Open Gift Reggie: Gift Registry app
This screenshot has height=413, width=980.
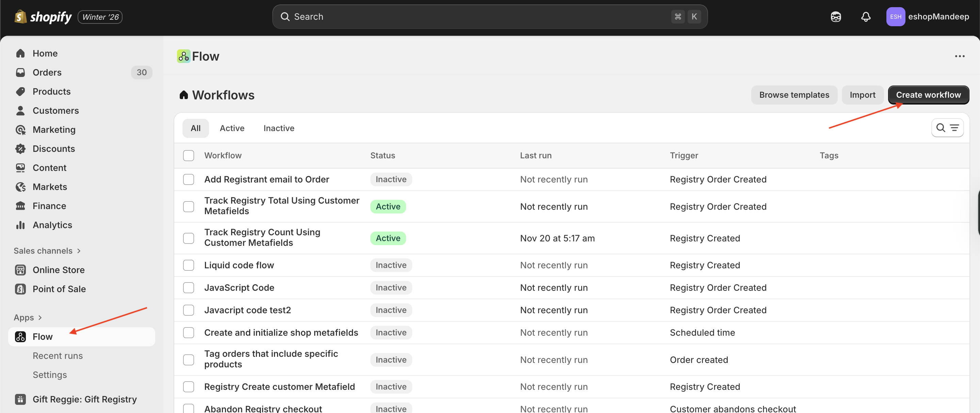[x=84, y=399]
